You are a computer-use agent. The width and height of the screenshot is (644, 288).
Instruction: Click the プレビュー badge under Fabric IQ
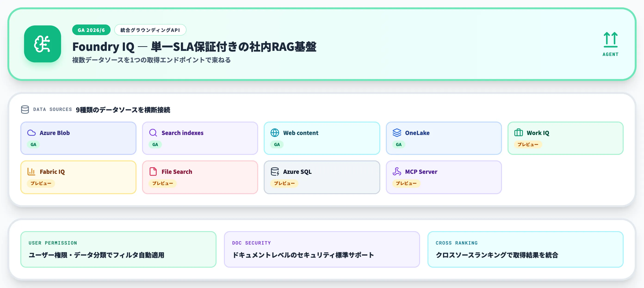[x=41, y=183]
